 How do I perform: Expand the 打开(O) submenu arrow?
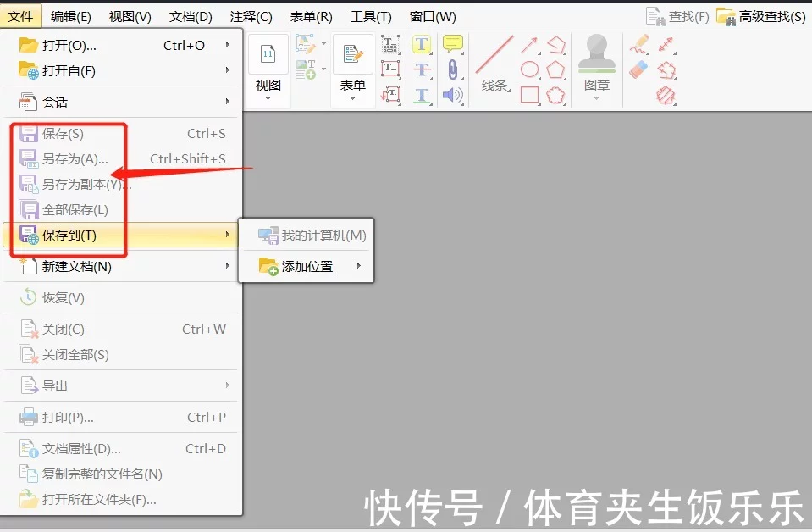(x=227, y=45)
